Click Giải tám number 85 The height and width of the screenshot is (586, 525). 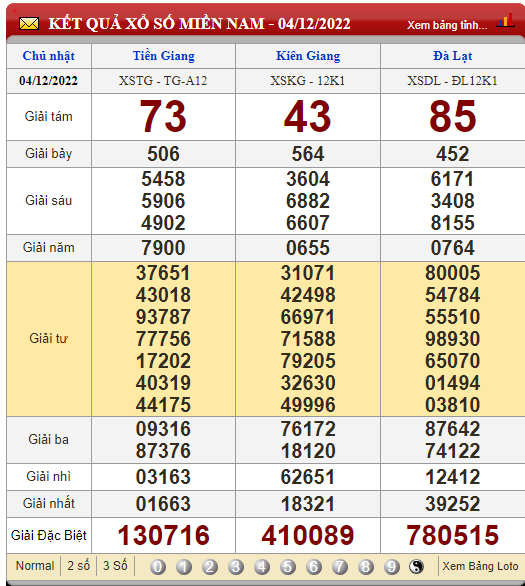click(x=453, y=117)
